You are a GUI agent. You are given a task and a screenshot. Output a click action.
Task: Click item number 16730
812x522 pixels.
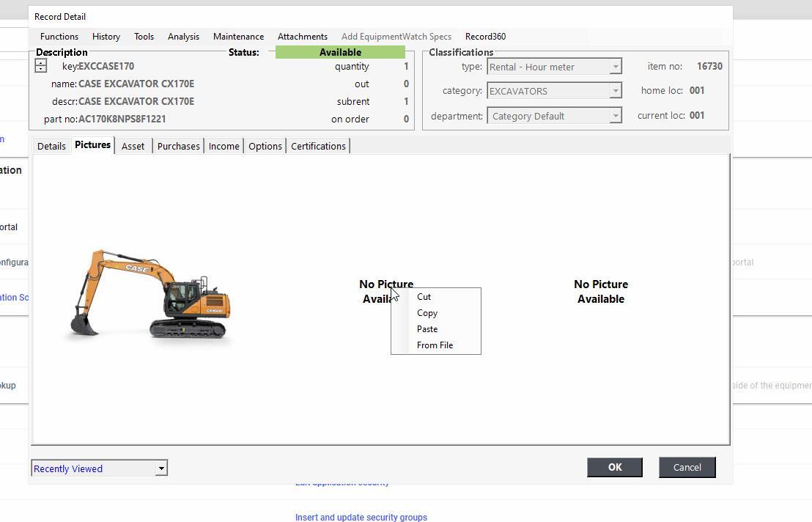coord(709,66)
